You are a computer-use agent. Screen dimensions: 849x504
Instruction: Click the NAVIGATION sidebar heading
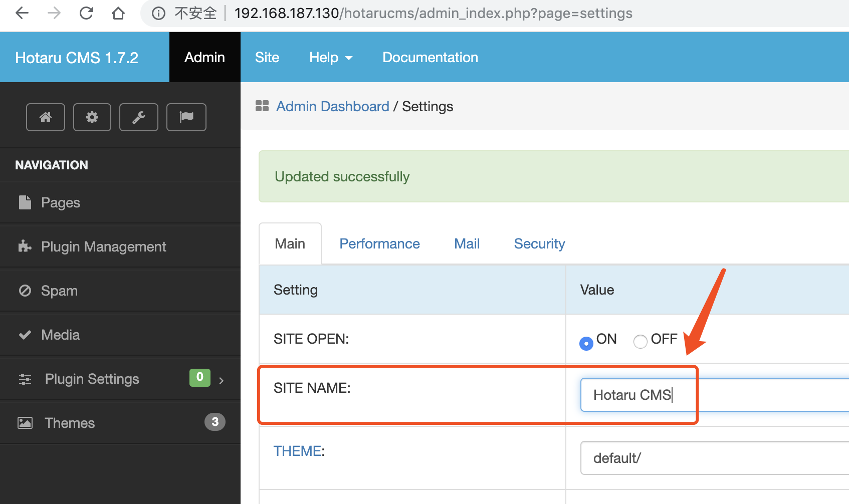[52, 165]
